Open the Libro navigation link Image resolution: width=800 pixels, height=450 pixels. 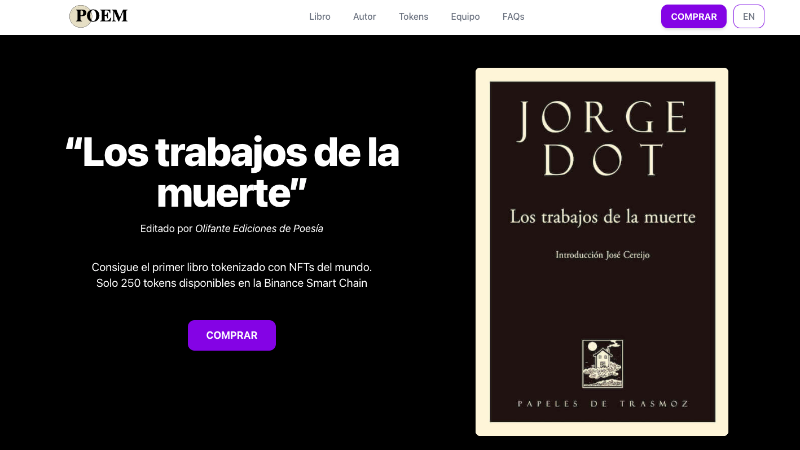[320, 17]
